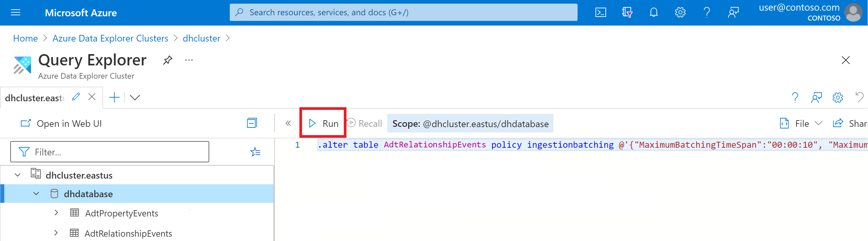Close the Query Explorer blade
Image resolution: width=868 pixels, height=241 pixels.
845,60
